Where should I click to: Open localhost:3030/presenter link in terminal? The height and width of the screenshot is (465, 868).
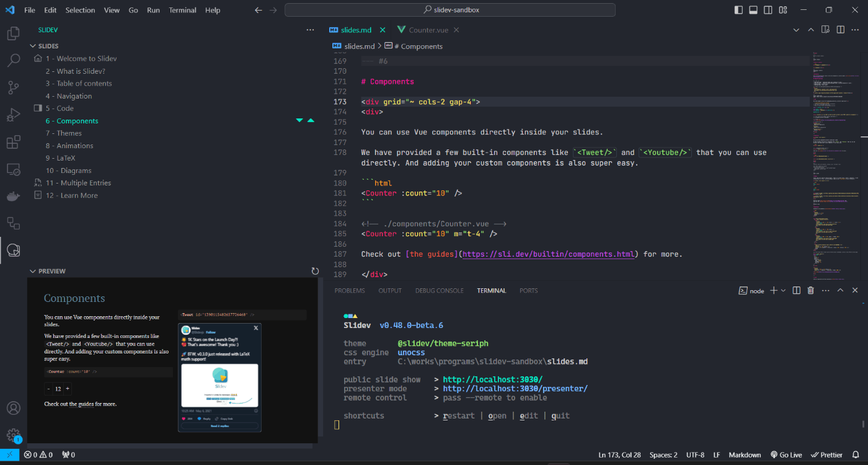(x=515, y=389)
